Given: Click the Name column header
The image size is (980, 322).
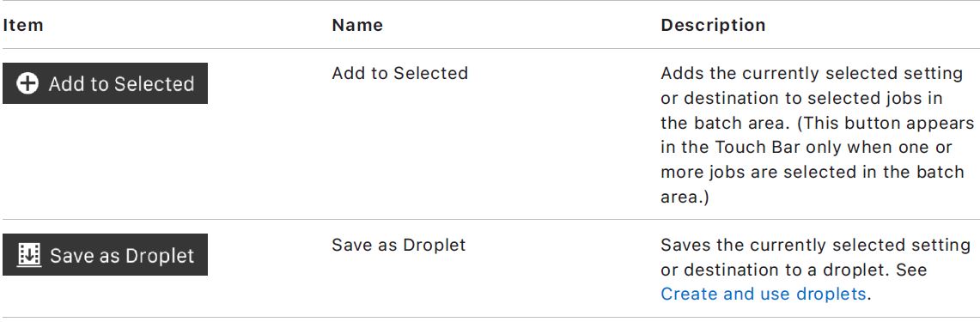Looking at the screenshot, I should tap(357, 25).
